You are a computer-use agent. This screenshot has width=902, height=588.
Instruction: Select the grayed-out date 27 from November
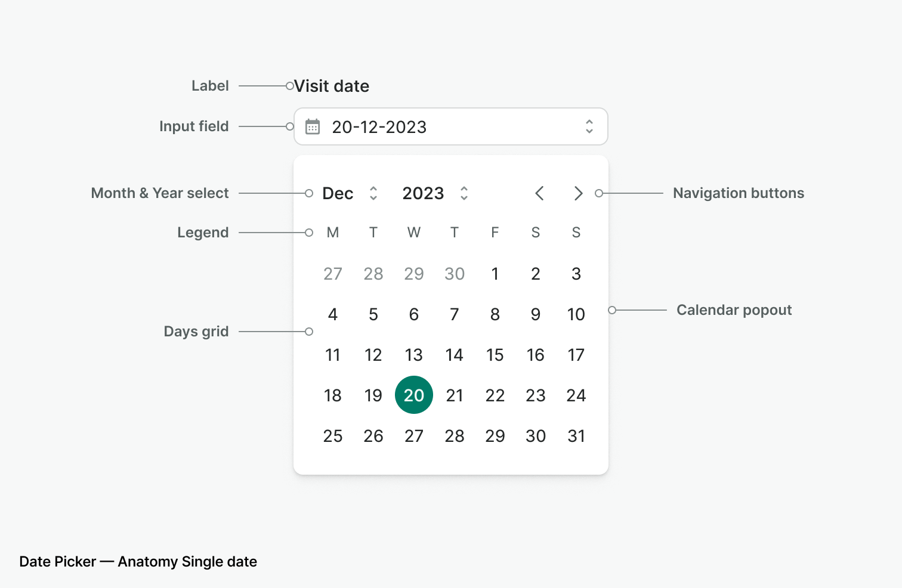(333, 274)
